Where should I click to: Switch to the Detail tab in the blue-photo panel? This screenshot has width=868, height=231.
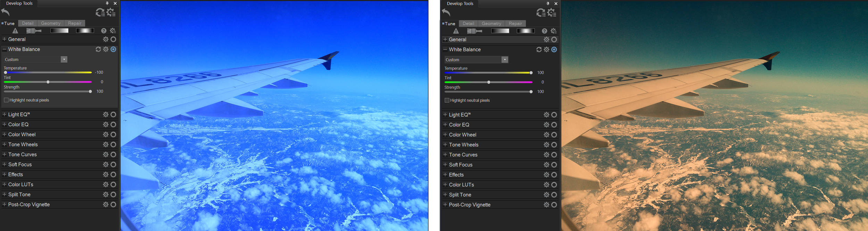28,23
